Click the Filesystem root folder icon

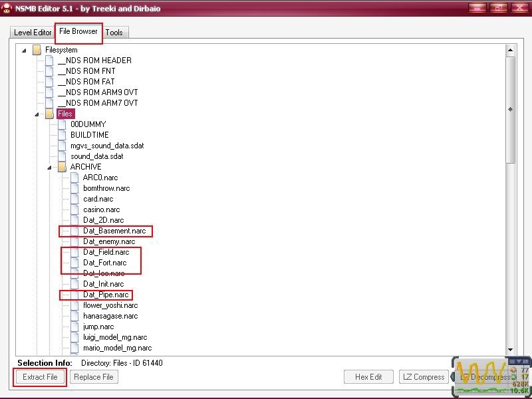37,50
